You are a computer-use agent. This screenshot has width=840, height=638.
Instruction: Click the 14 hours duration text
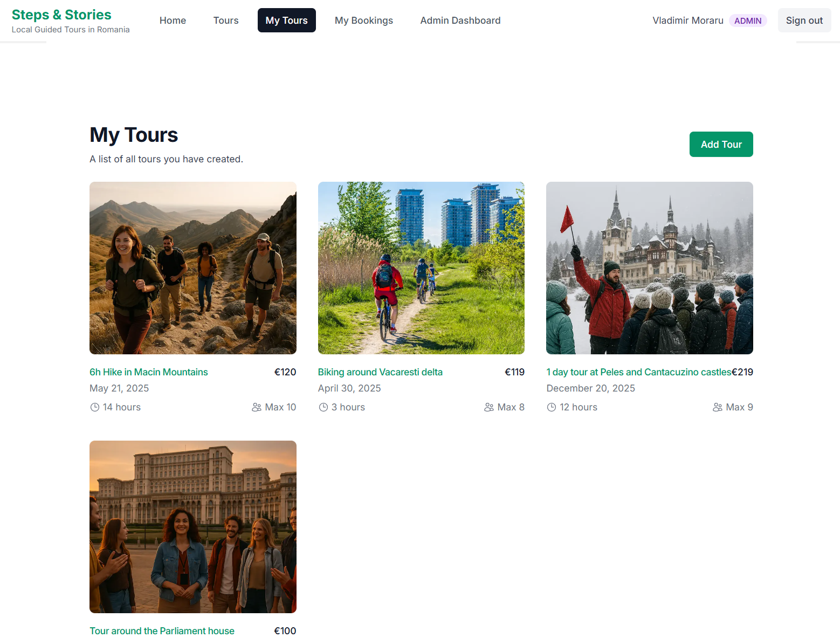tap(122, 407)
